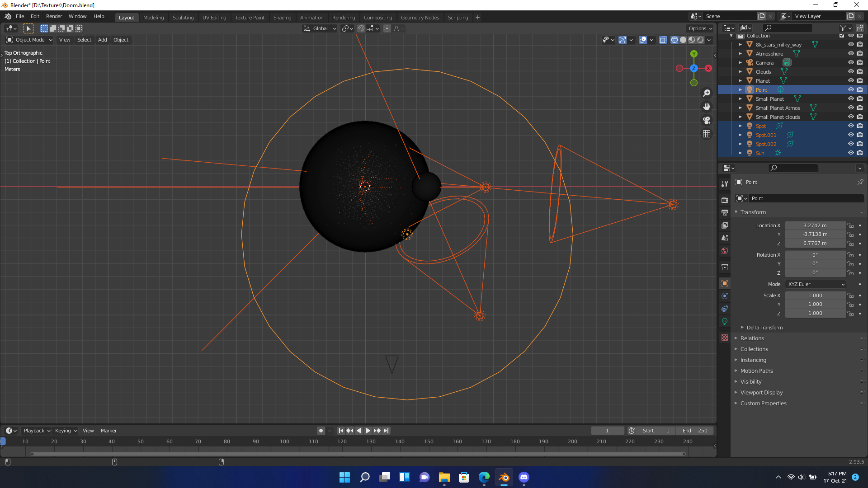Open the Scene properties tab
This screenshot has width=868, height=488.
[x=725, y=238]
